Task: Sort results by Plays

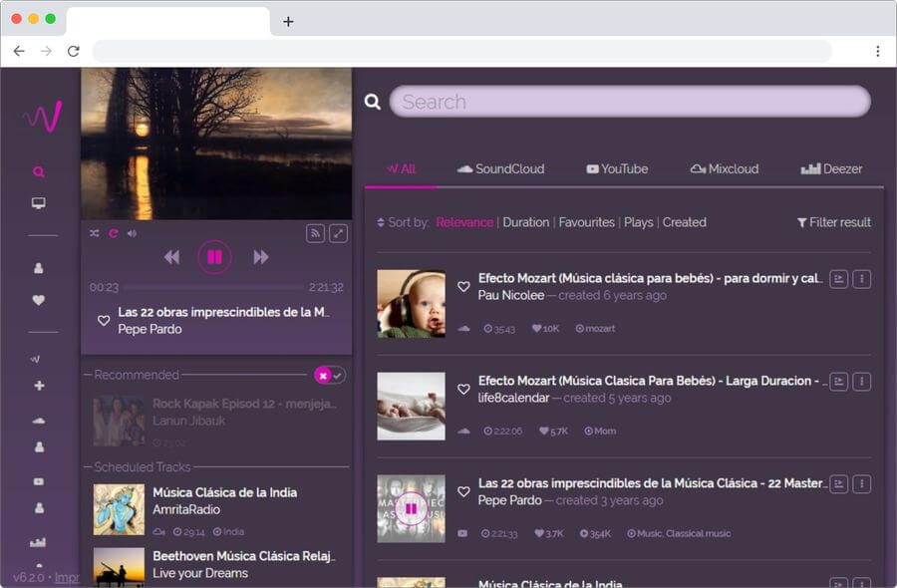Action: tap(639, 222)
